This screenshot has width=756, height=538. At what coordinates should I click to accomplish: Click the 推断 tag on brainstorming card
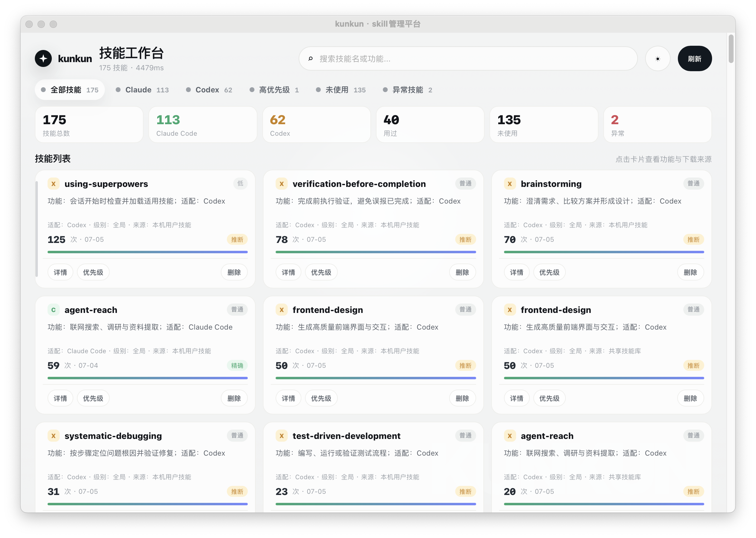coord(693,240)
